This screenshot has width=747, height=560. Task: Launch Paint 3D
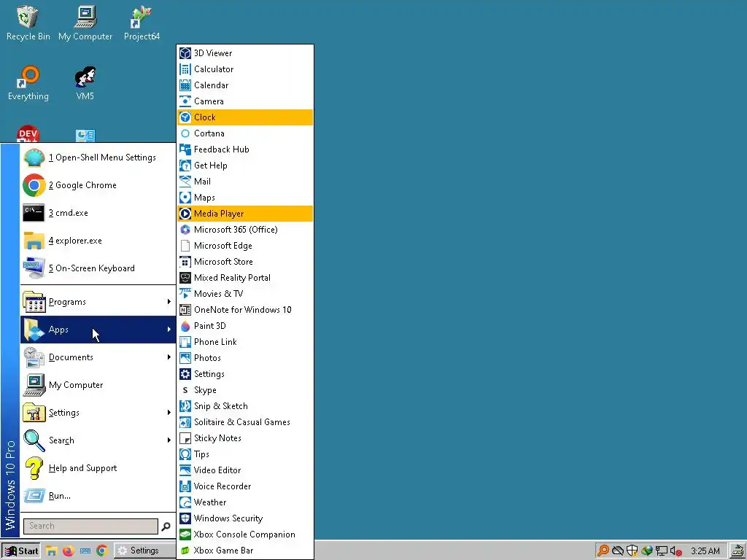point(245,326)
